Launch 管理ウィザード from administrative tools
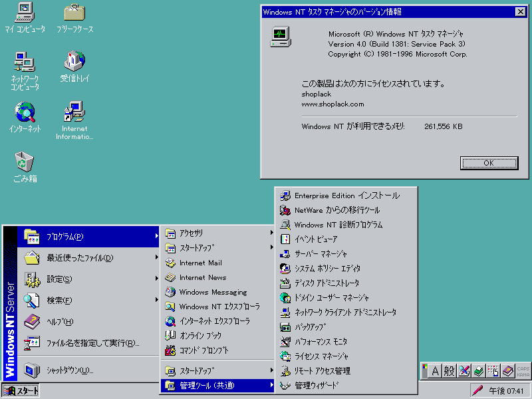Viewport: 532px width, 399px height. (x=346, y=386)
